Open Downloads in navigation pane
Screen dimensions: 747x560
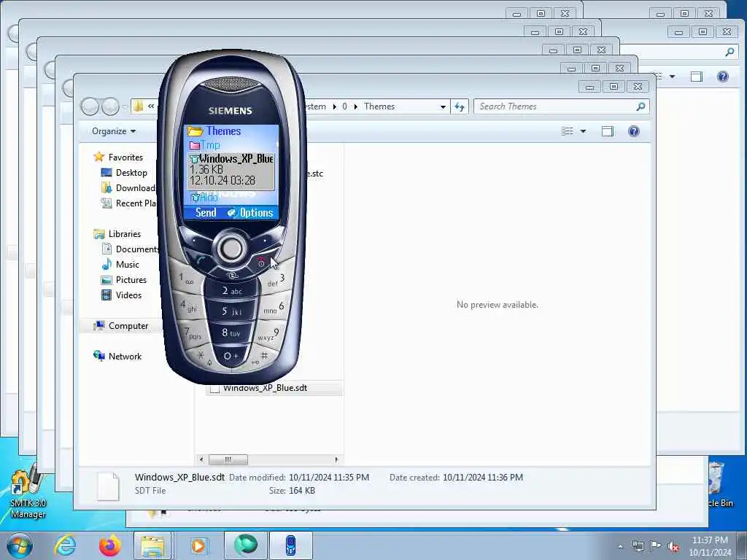tap(128, 187)
